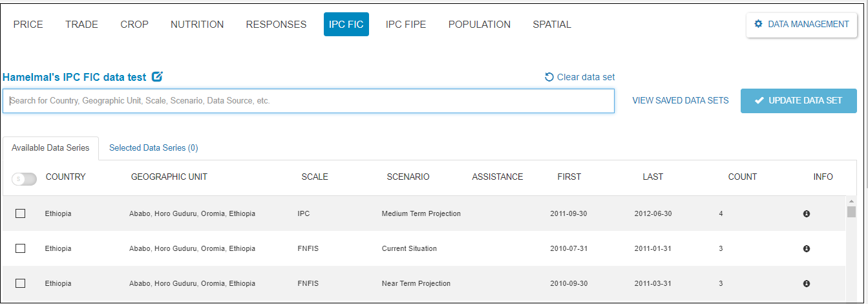This screenshot has width=868, height=304.
Task: Navigate to the SPATIAL section
Action: pos(552,25)
